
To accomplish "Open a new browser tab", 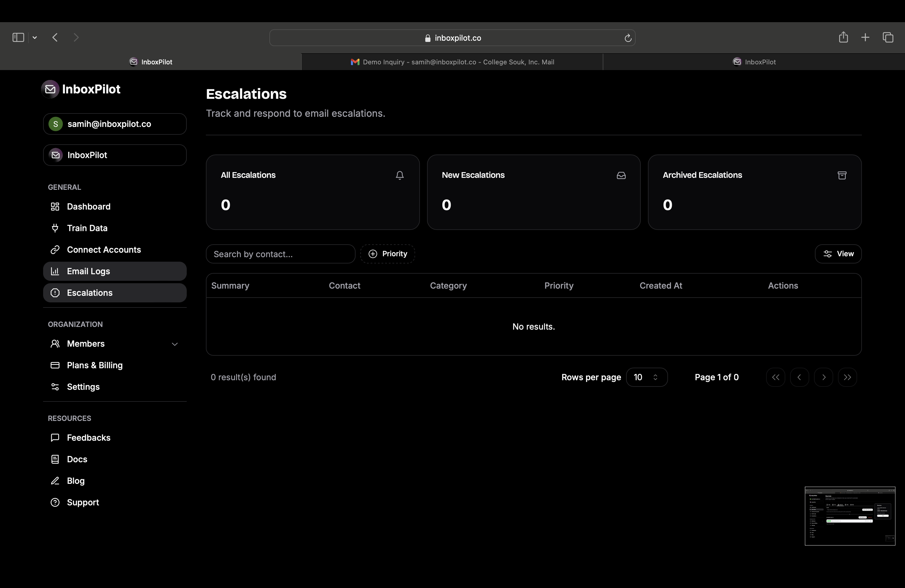I will click(x=865, y=37).
